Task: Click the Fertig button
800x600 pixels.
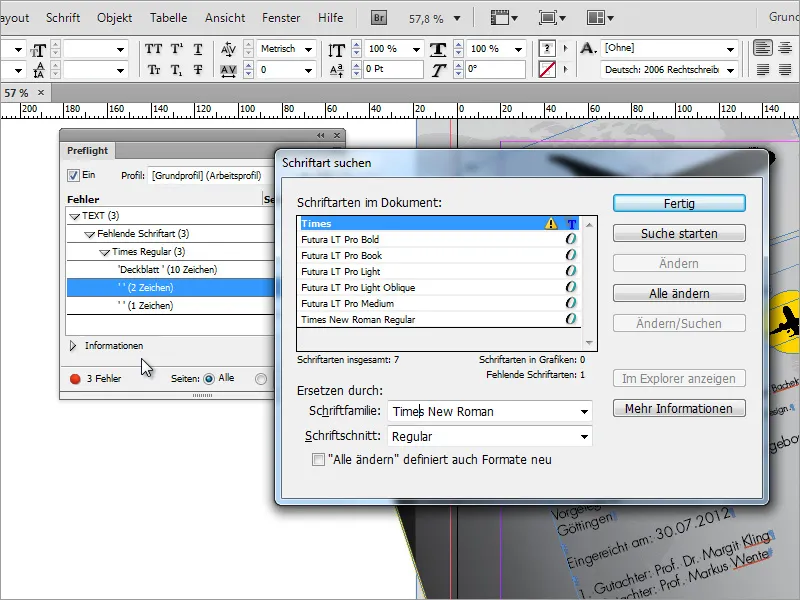Action: pos(679,204)
